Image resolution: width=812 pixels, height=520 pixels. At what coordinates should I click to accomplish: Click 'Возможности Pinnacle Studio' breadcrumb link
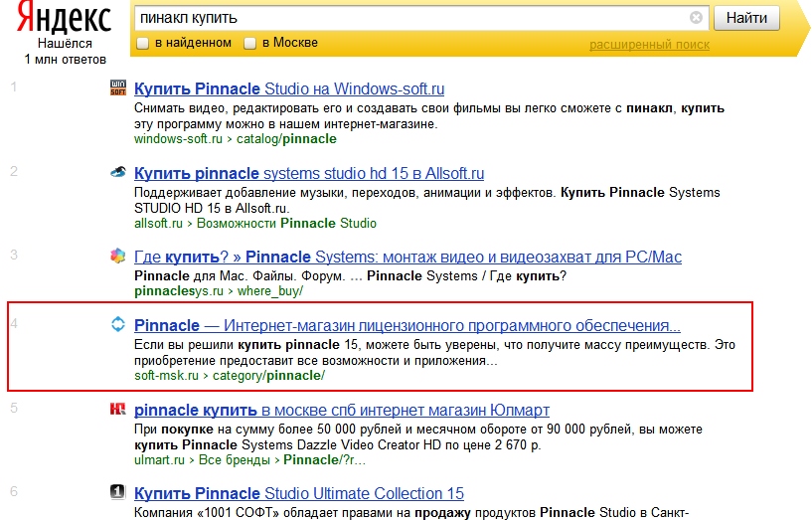coord(286,224)
